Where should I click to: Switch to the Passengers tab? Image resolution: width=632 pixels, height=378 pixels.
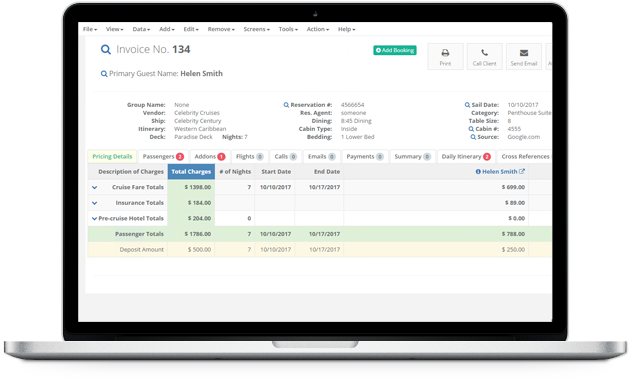tap(163, 156)
